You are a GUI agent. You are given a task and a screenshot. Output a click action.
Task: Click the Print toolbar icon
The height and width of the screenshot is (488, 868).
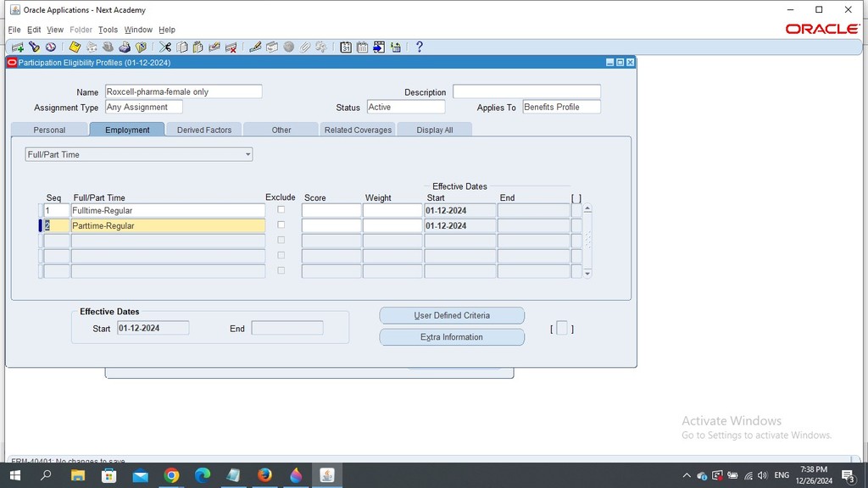[x=125, y=47]
